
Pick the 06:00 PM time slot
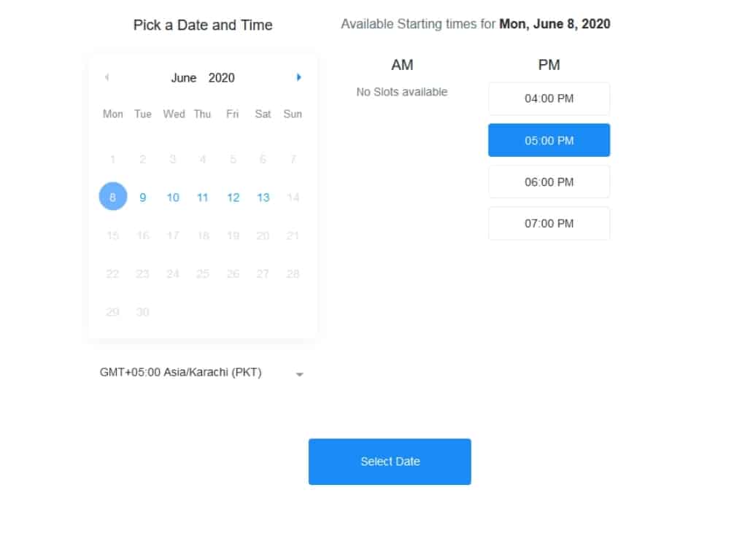click(549, 182)
